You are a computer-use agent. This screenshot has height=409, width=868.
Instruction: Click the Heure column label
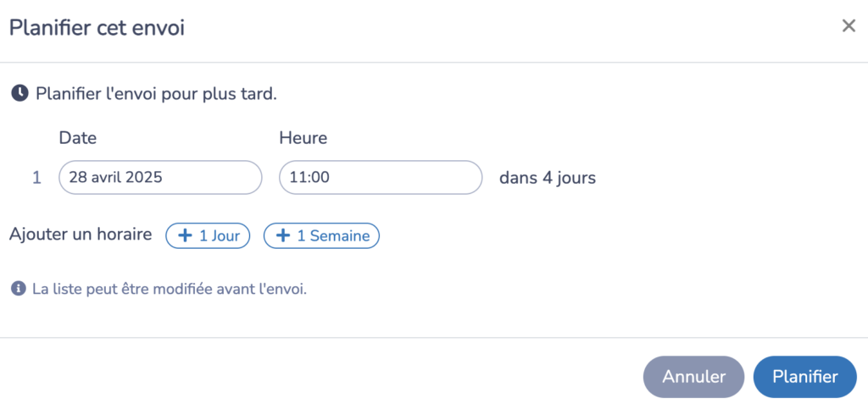tap(303, 138)
